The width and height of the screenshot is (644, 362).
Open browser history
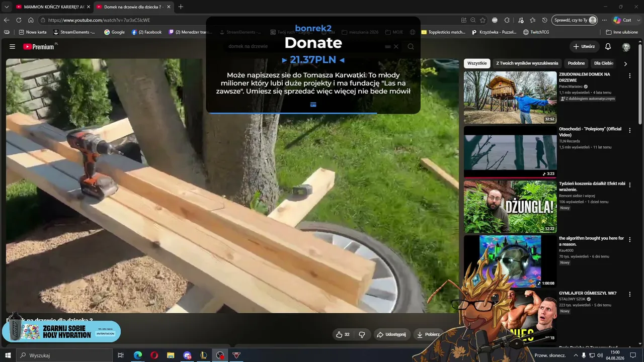click(x=545, y=20)
